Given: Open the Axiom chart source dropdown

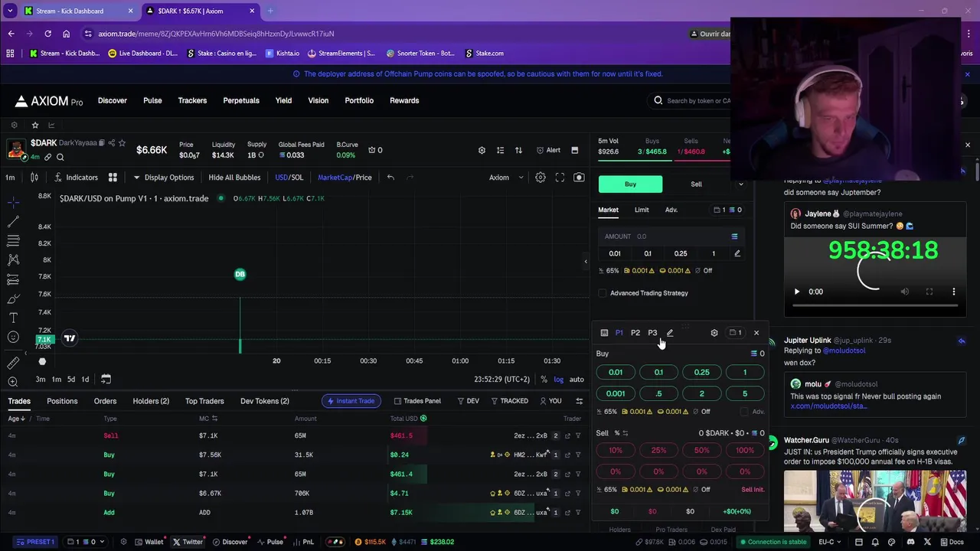Looking at the screenshot, I should [x=506, y=178].
